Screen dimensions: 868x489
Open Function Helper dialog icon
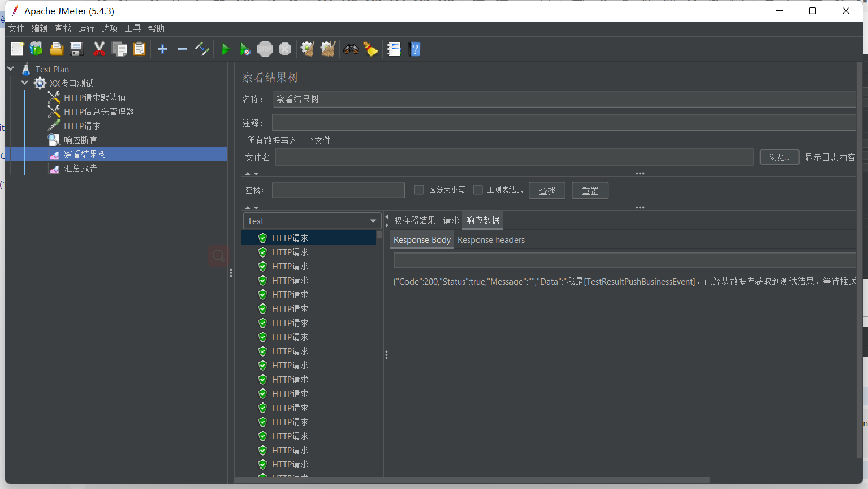click(x=394, y=49)
